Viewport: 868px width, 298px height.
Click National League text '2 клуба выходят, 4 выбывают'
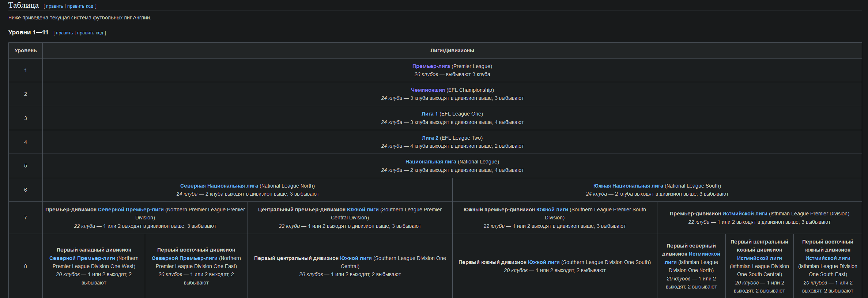tap(452, 170)
